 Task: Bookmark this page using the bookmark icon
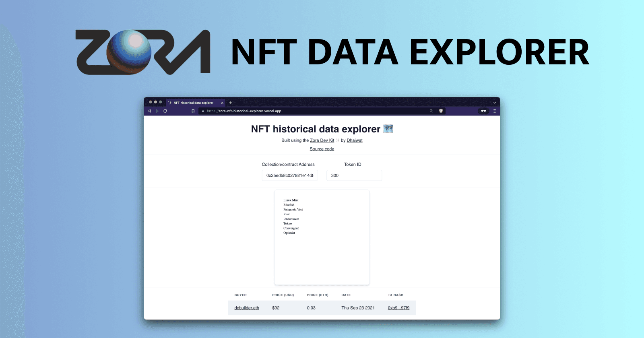(x=193, y=111)
